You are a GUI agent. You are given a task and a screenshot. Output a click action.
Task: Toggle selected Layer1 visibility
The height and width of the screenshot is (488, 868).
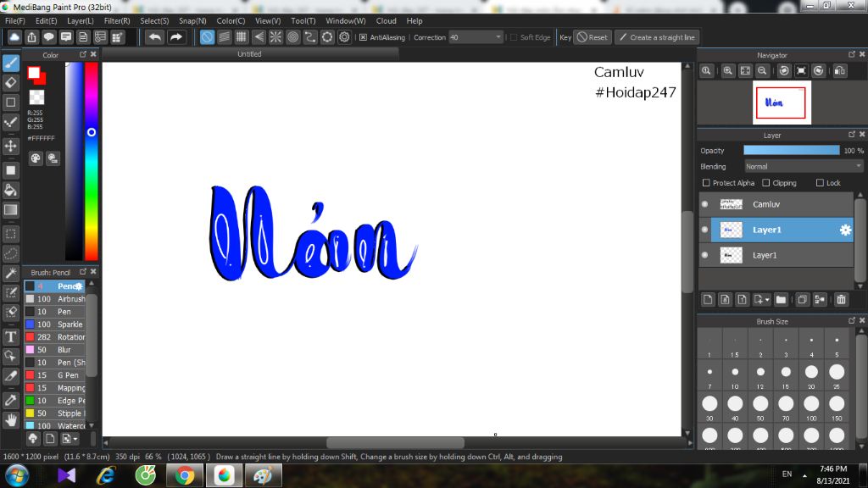[704, 230]
